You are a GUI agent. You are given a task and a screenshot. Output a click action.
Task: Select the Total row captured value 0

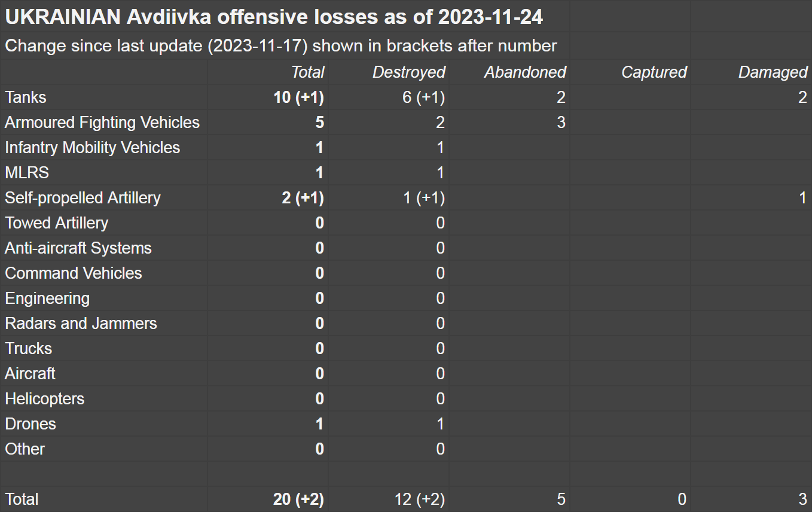coord(681,499)
